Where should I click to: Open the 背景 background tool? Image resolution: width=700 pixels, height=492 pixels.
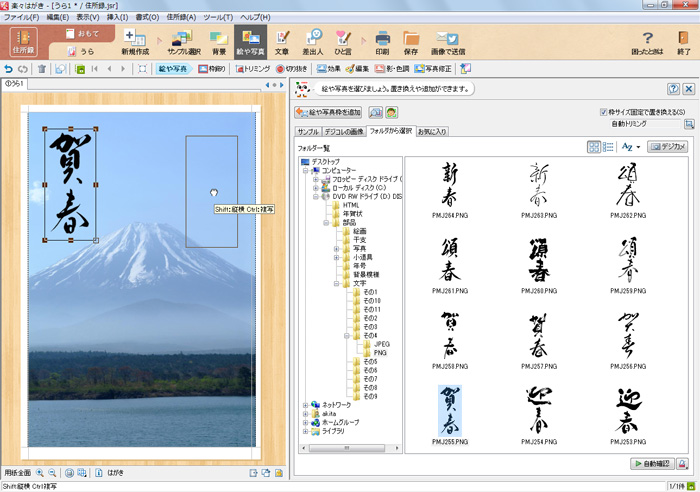click(x=218, y=42)
